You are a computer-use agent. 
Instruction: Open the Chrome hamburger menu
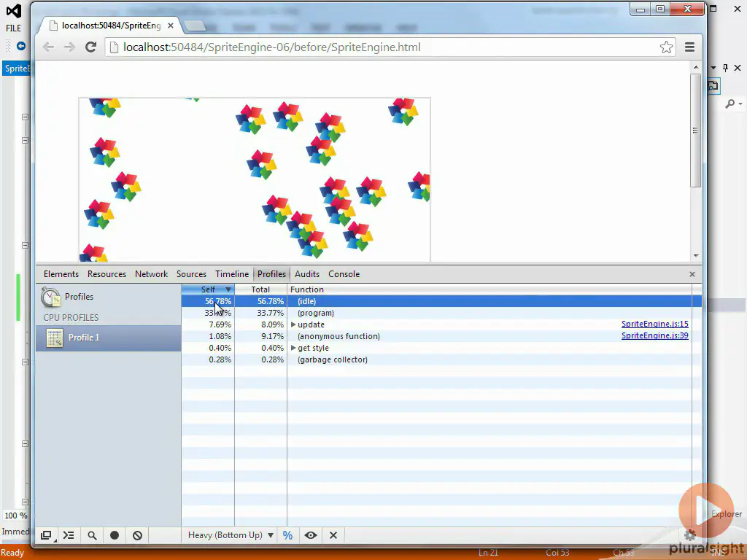[689, 47]
